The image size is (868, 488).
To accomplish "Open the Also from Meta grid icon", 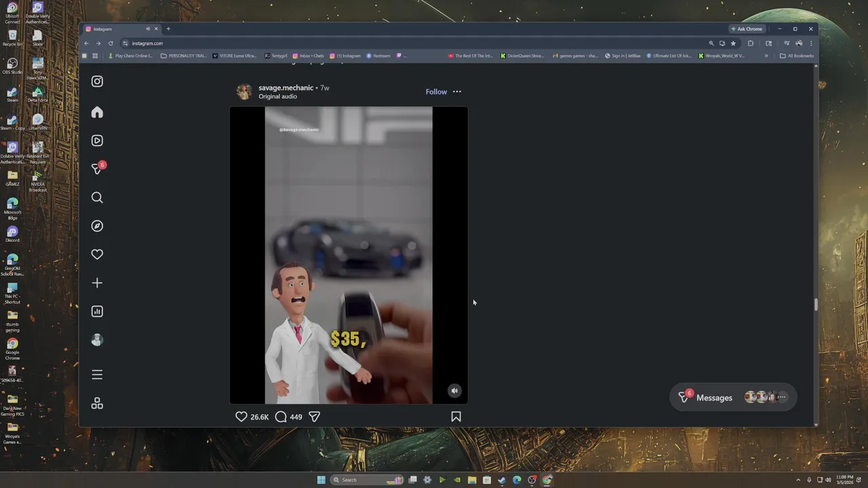I will [x=97, y=403].
